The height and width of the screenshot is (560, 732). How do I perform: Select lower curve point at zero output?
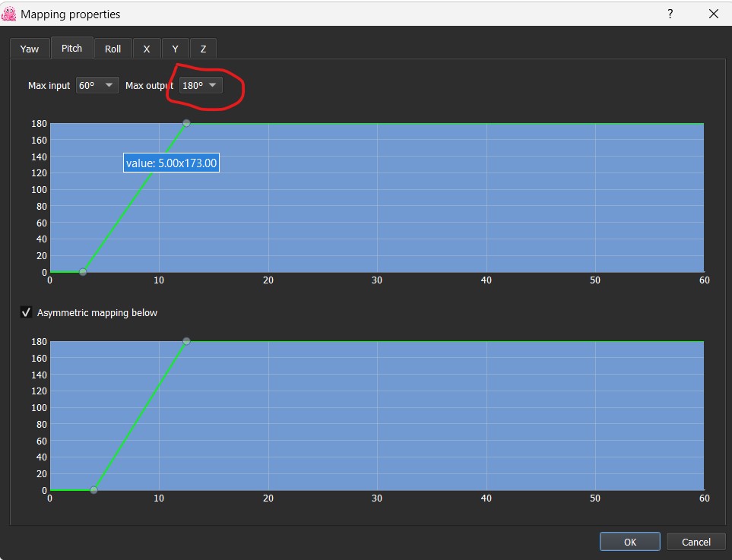93,490
